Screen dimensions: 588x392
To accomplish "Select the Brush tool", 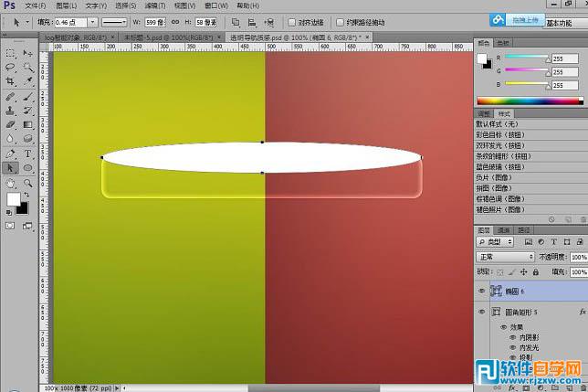I will click(x=27, y=97).
